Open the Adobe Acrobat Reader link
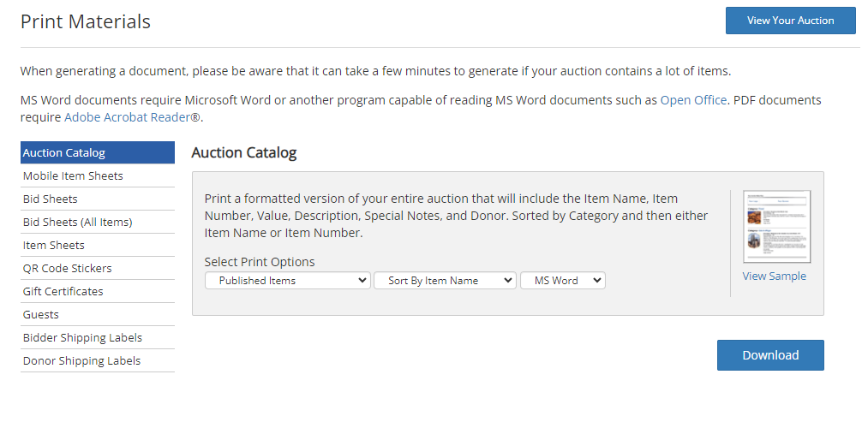 point(132,117)
